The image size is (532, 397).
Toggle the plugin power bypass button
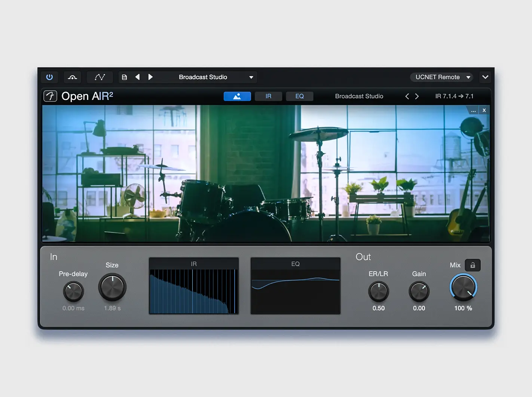coord(49,77)
